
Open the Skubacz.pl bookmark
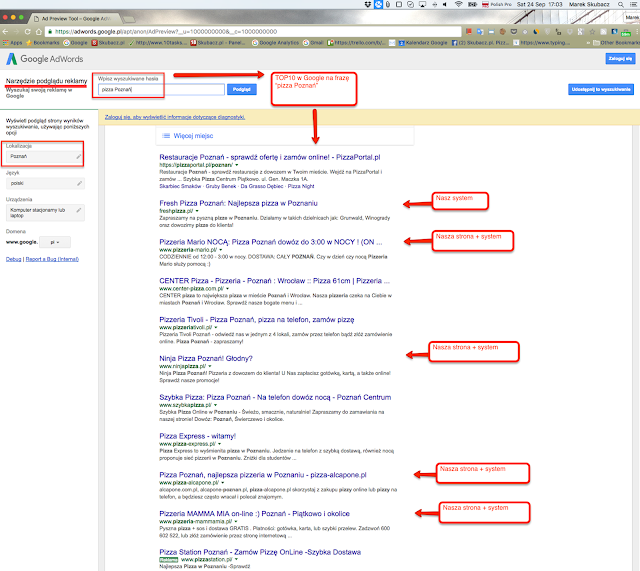click(x=108, y=42)
